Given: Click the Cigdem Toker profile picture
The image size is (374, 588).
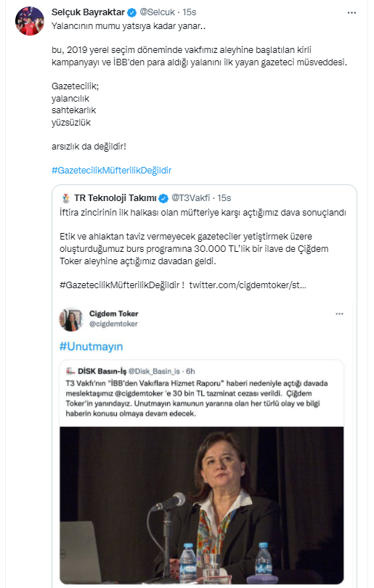Looking at the screenshot, I should pyautogui.click(x=71, y=319).
